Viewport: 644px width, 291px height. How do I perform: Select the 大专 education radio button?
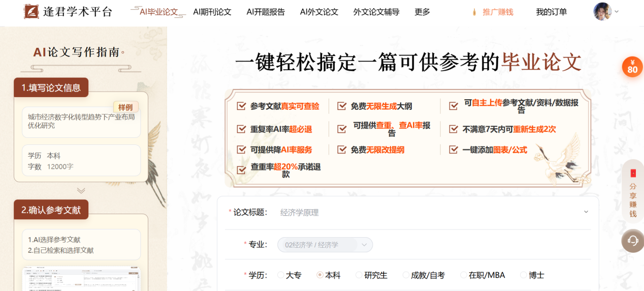click(x=281, y=275)
